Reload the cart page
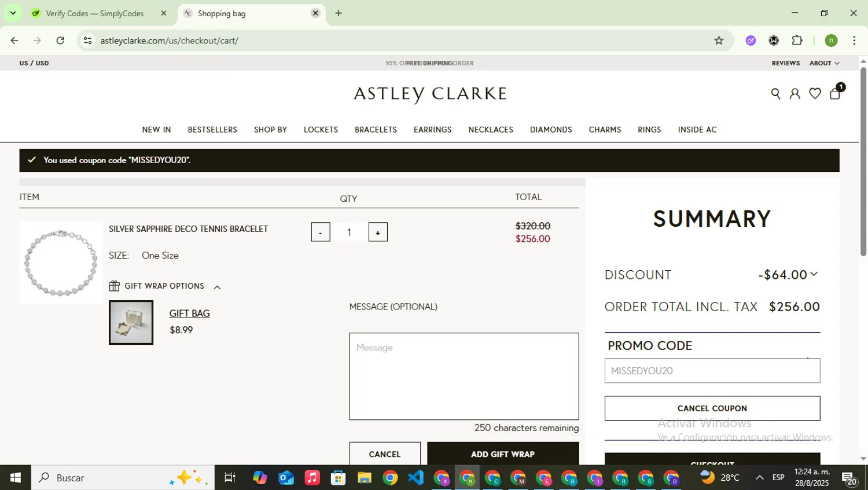The width and height of the screenshot is (868, 490). (x=60, y=40)
